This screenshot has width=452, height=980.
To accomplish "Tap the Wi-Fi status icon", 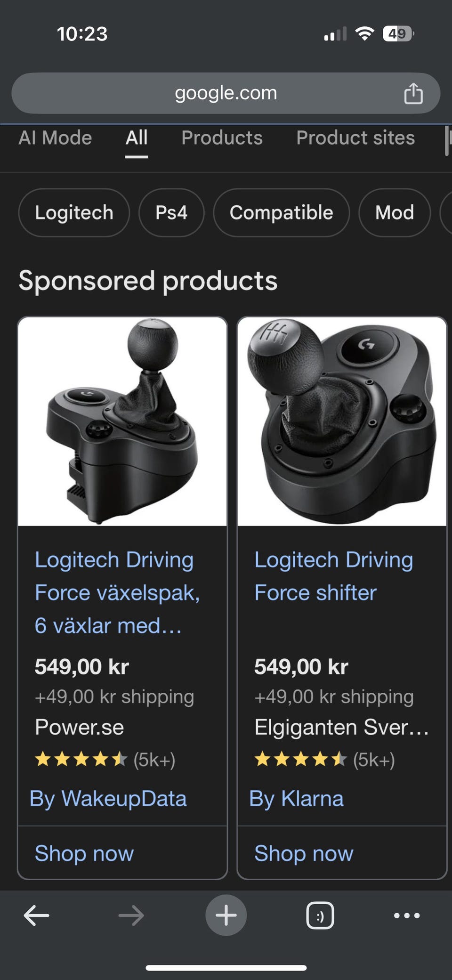I will pyautogui.click(x=364, y=34).
